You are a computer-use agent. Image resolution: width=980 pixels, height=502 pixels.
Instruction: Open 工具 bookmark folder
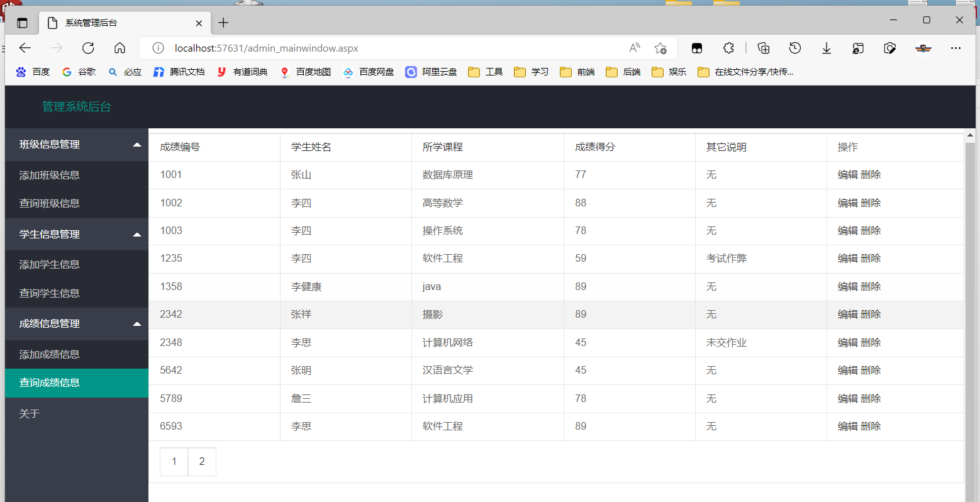[486, 72]
